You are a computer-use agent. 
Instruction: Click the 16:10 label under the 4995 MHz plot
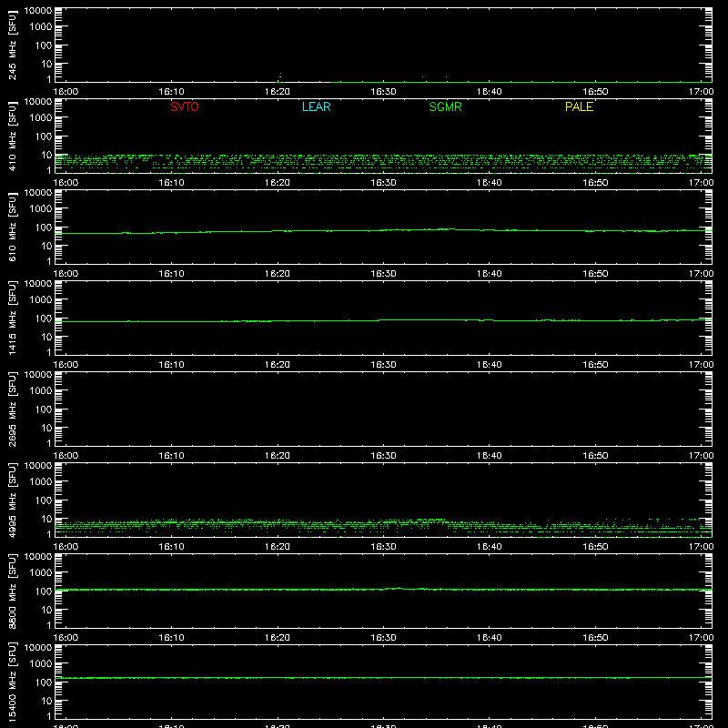(x=171, y=547)
